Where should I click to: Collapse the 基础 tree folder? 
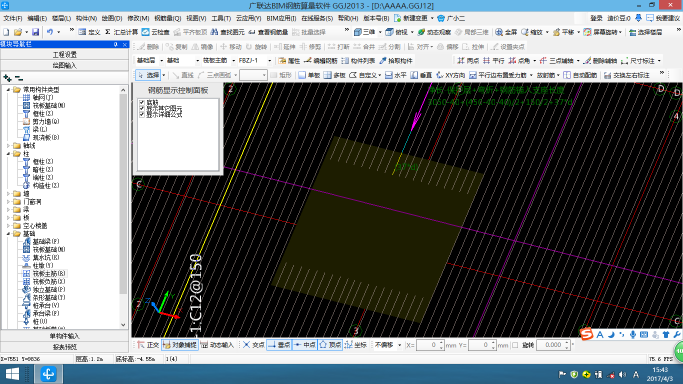click(x=8, y=234)
